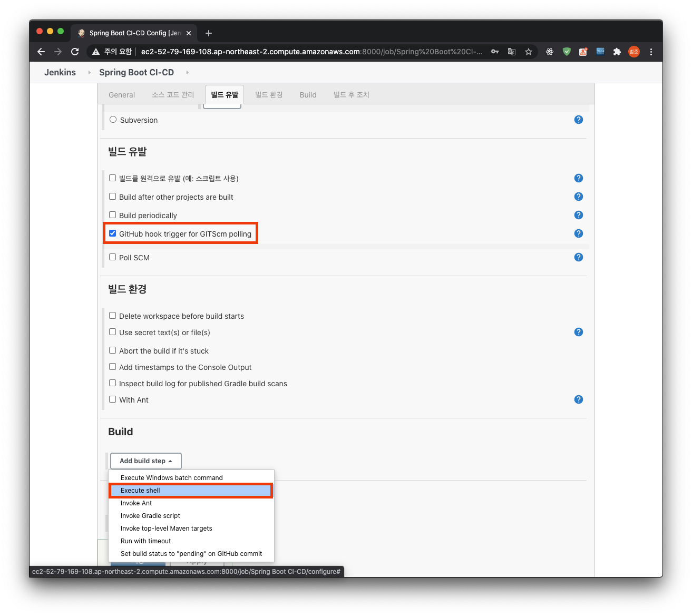Switch to 빌드 후 조치 tab
692x616 pixels.
coord(351,95)
